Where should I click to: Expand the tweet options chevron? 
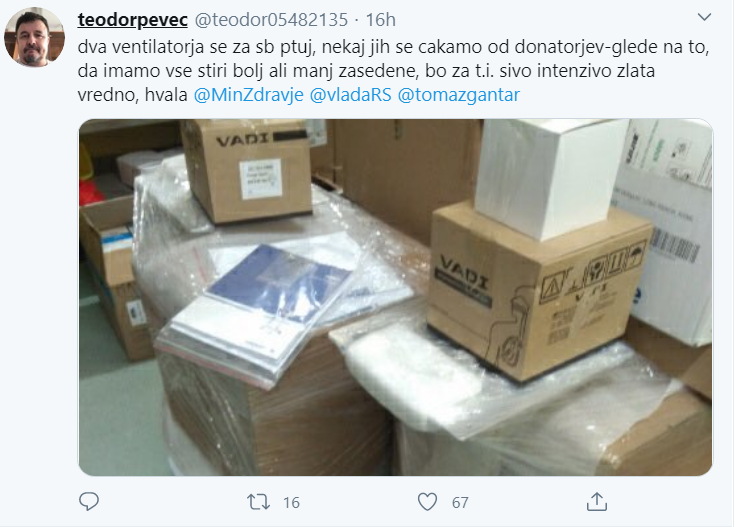click(704, 18)
